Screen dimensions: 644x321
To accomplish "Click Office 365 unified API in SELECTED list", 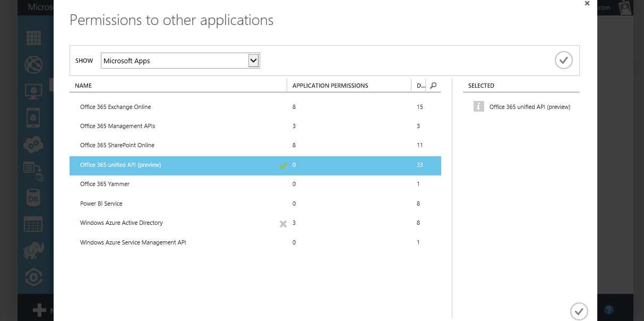I will tap(530, 107).
